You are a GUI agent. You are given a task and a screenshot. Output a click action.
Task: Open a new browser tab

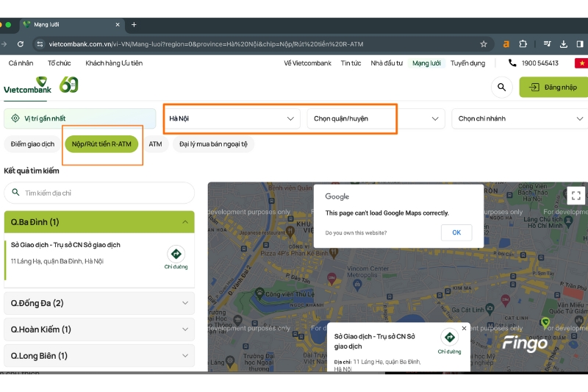pos(134,25)
